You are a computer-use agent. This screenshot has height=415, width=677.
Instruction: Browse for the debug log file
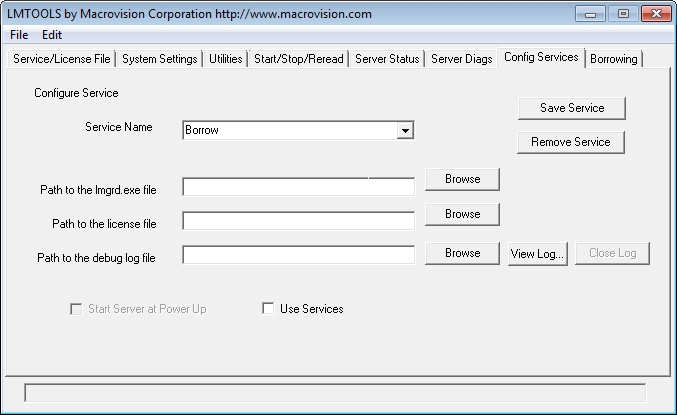[x=462, y=253]
